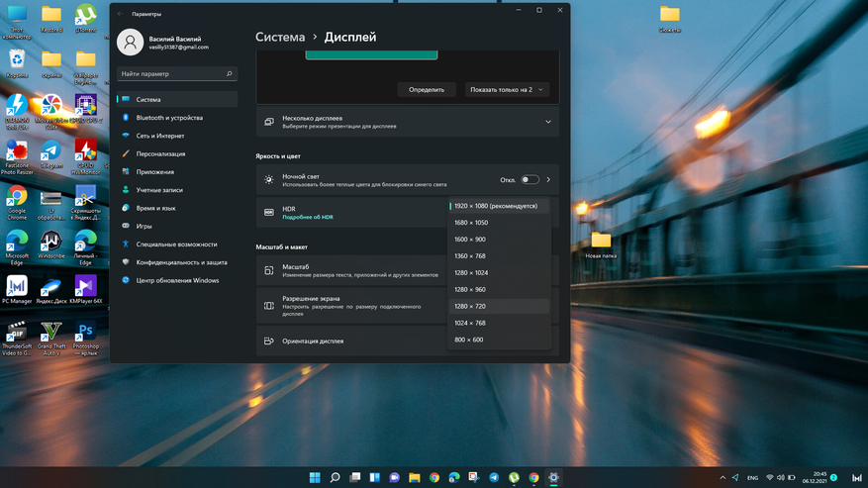Expand the Несколько дисплеев section

(x=547, y=122)
